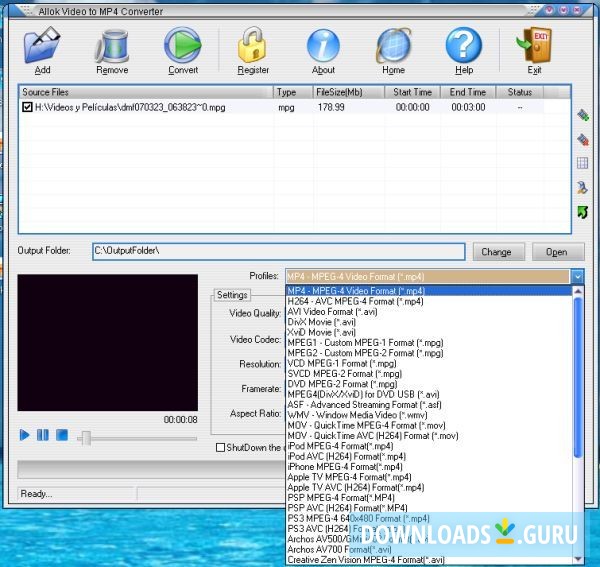Select MPEG4(DivX/XviD) for DVD USB
This screenshot has width=600, height=567.
click(430, 394)
